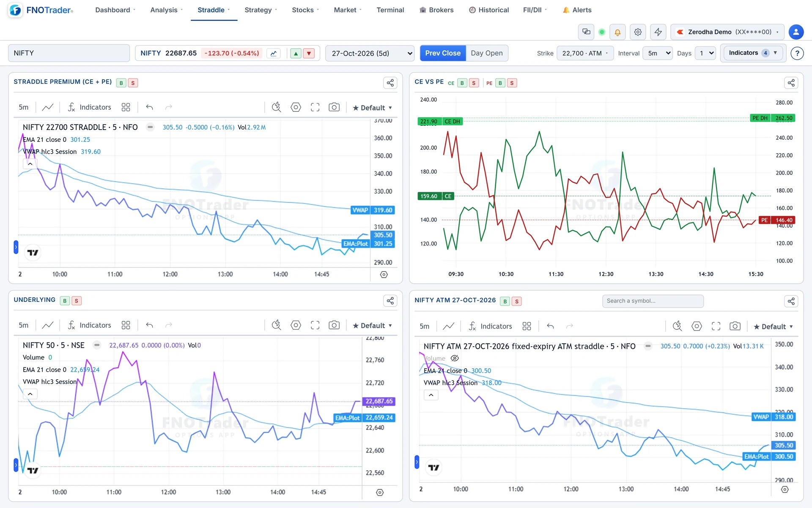Open chart settings in NIFTY ATM panel
Image resolution: width=812 pixels, height=508 pixels.
pyautogui.click(x=697, y=326)
